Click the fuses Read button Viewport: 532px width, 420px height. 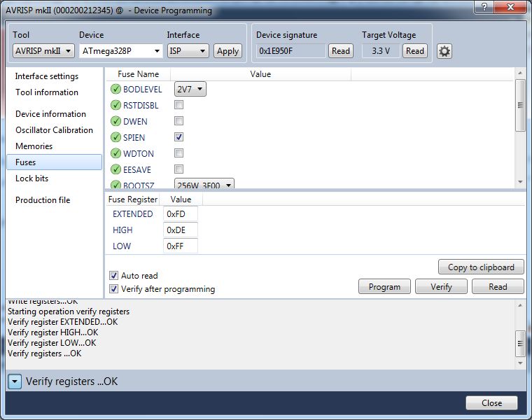498,287
